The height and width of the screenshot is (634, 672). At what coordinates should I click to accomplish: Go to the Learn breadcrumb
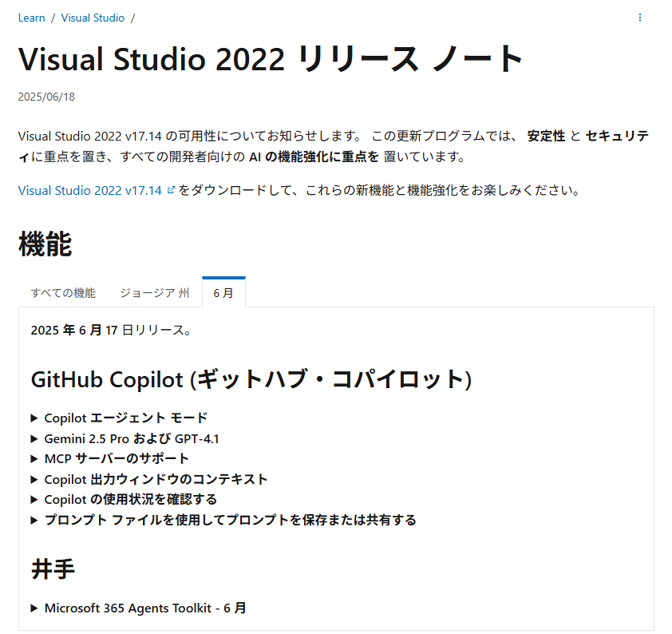[31, 18]
